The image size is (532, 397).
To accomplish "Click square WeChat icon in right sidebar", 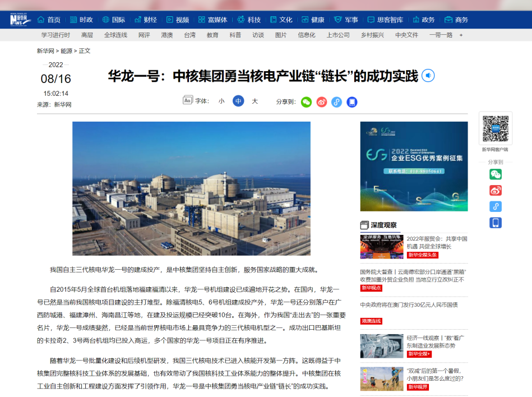I will (495, 174).
